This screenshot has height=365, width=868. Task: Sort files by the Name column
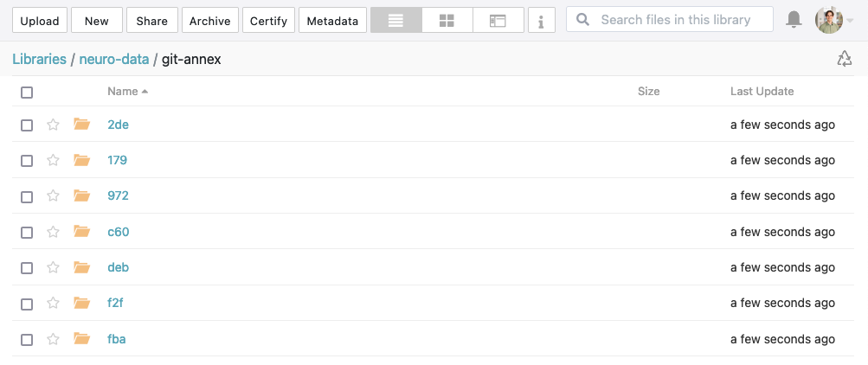[x=123, y=91]
